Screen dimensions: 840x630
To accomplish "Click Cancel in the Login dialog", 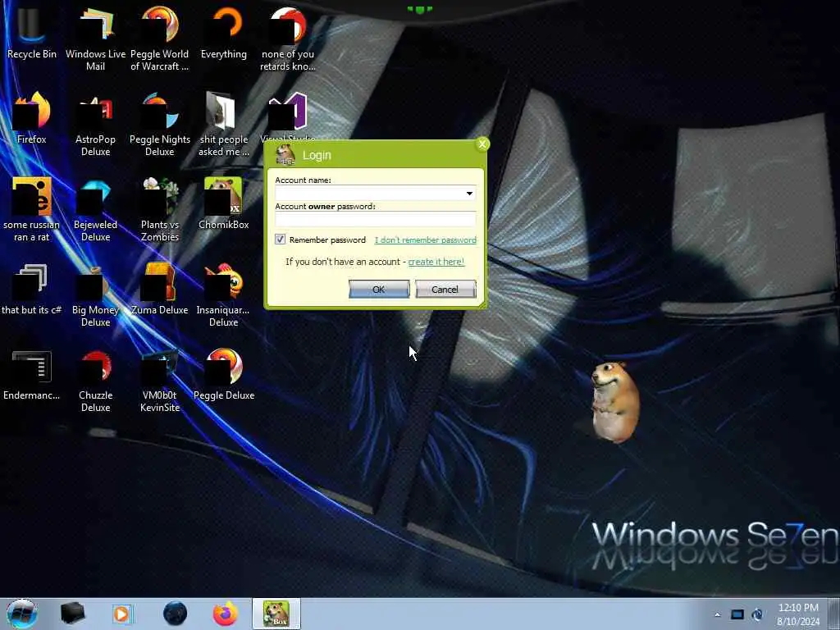I will [x=445, y=290].
